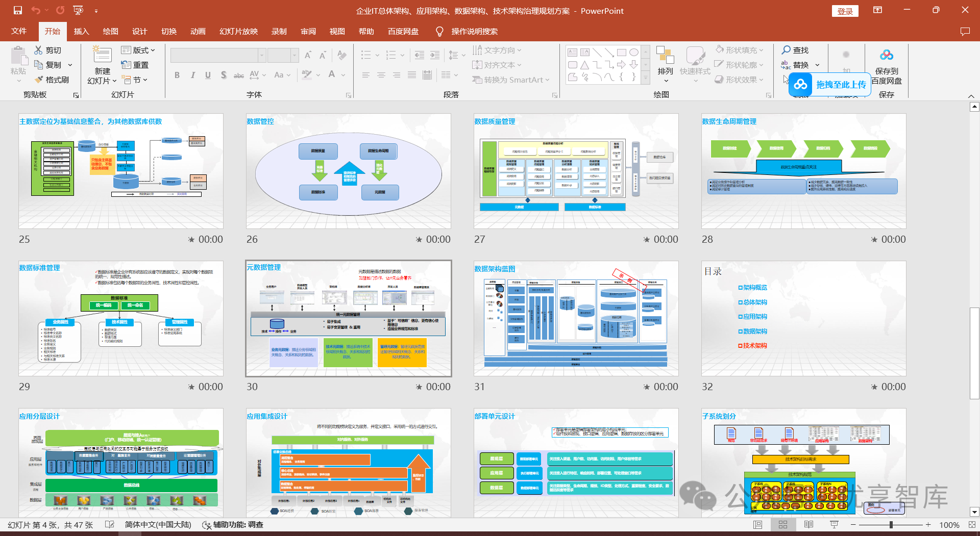Click the Arrange (排列) icon
980x536 pixels.
tap(665, 56)
